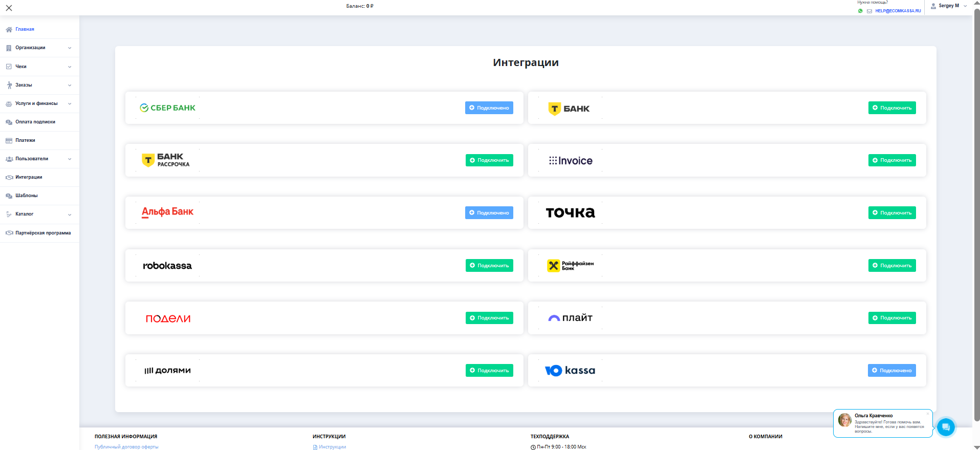Expand the Услуги и финансы chevron
Viewport: 980px width, 450px height.
70,103
